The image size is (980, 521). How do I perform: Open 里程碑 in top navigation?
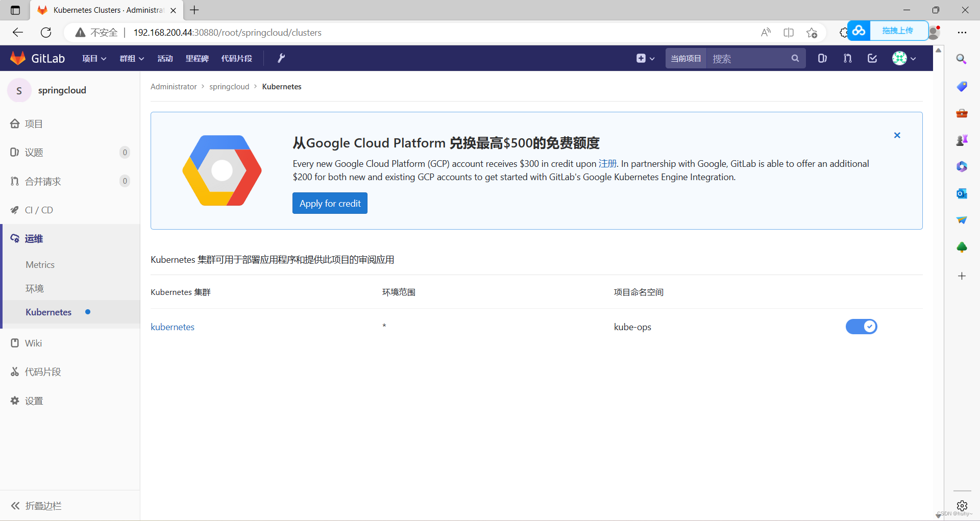click(197, 59)
